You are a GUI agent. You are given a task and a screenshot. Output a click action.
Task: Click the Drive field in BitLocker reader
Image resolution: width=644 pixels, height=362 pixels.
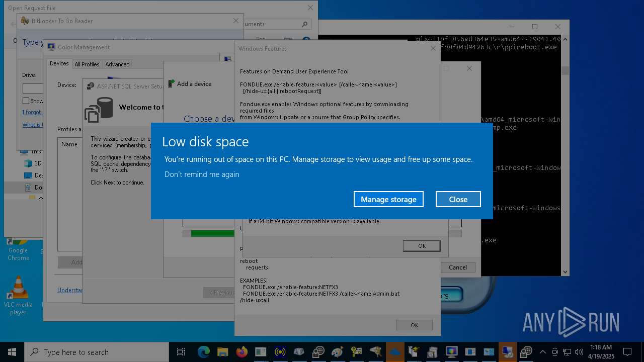coord(33,88)
